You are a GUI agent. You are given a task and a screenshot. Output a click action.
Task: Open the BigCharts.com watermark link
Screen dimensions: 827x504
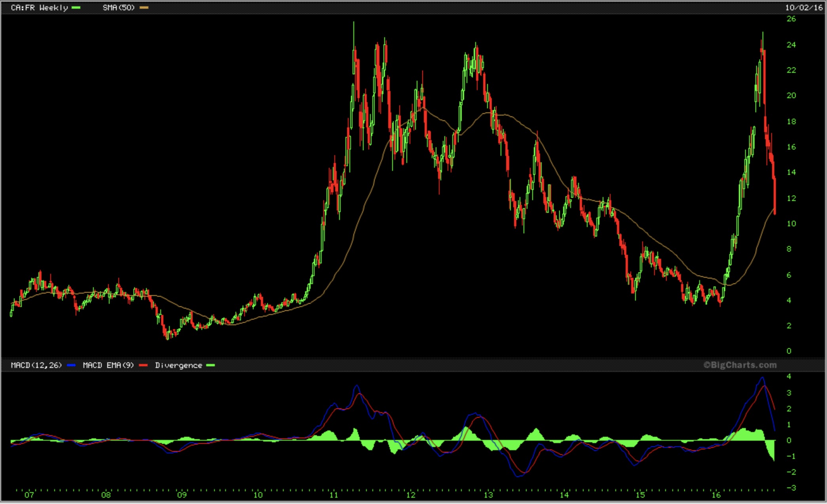740,365
